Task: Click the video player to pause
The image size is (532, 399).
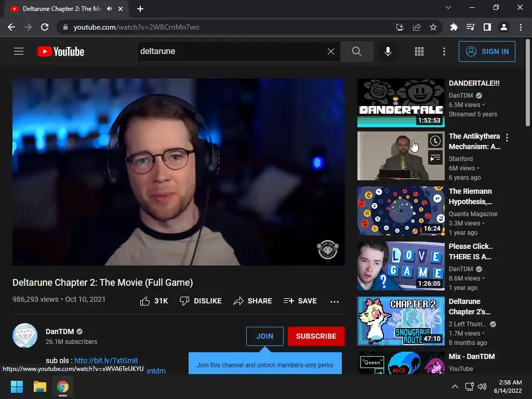Action: (179, 171)
